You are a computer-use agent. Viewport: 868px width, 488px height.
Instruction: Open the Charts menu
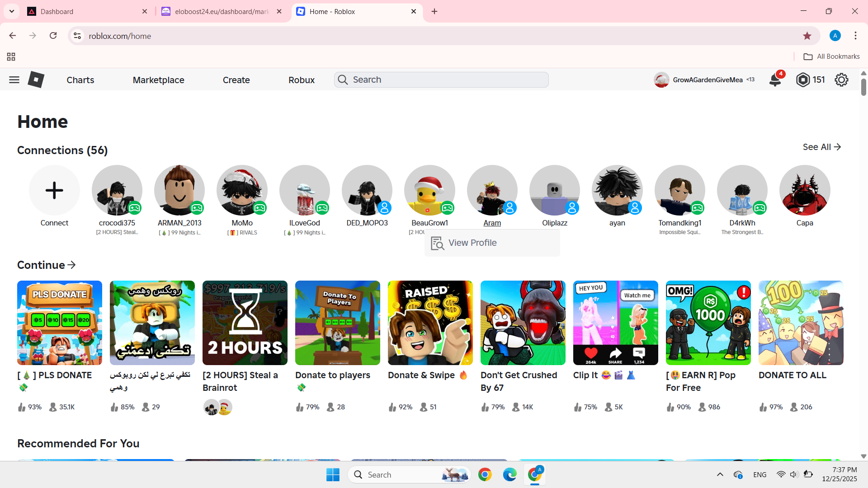coord(80,80)
